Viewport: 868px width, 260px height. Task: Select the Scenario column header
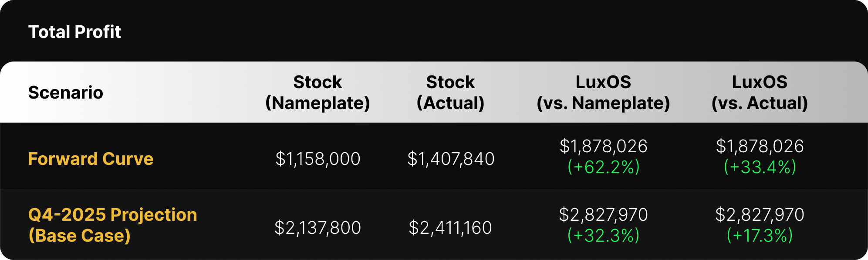pyautogui.click(x=65, y=92)
